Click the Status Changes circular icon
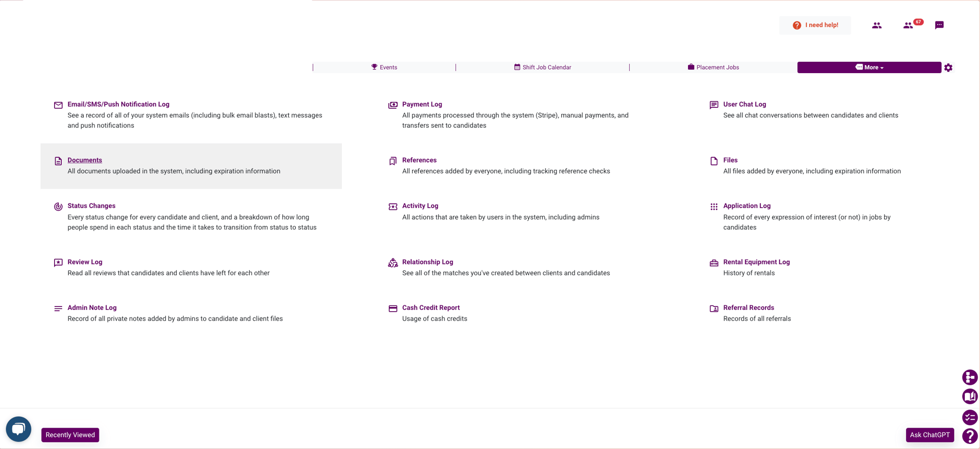Screen dimensions: 980x449 58,207
